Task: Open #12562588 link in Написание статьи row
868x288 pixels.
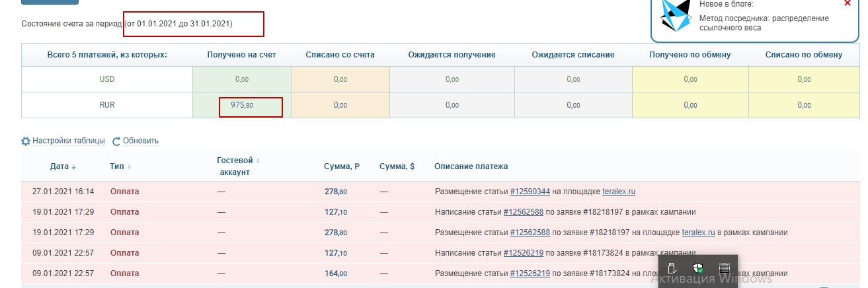Action: 523,212
